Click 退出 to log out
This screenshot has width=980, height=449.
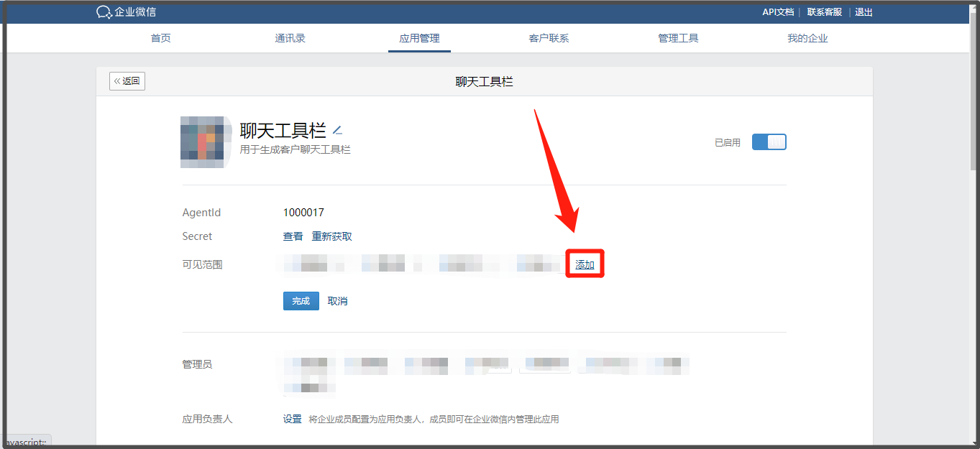click(x=864, y=12)
